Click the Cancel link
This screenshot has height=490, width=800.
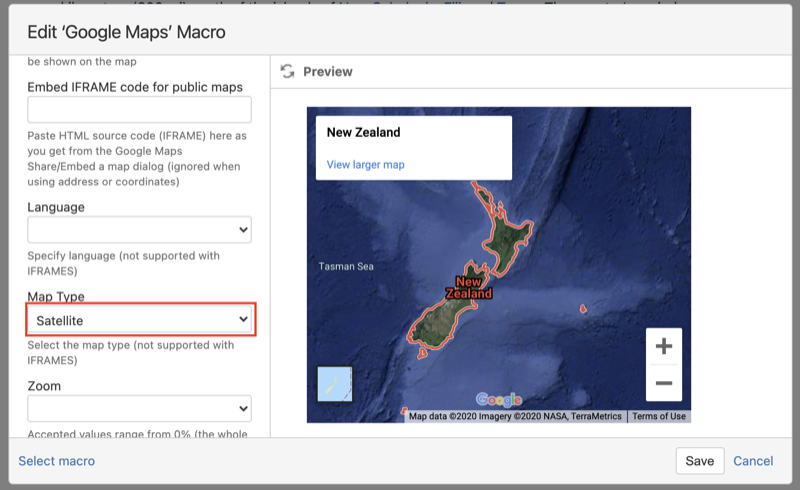(753, 461)
